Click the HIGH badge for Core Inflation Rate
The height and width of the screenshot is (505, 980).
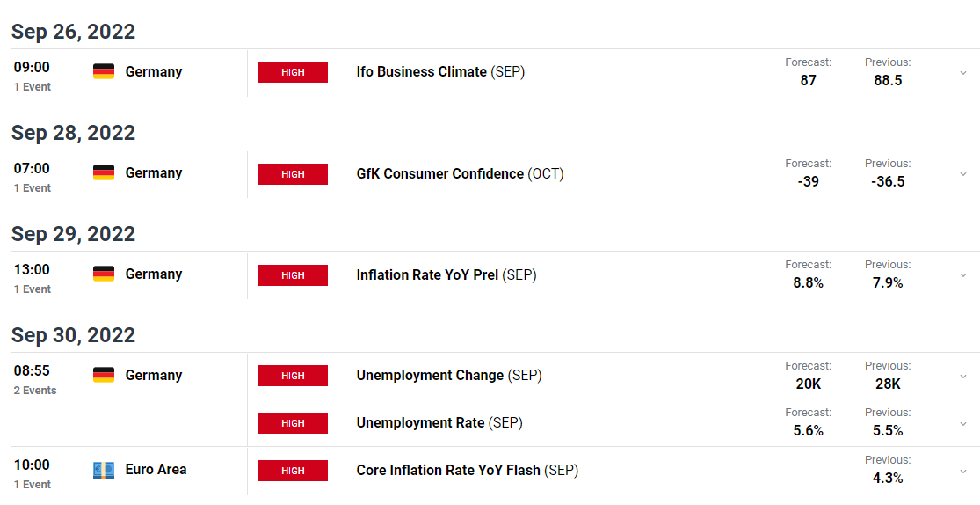293,471
